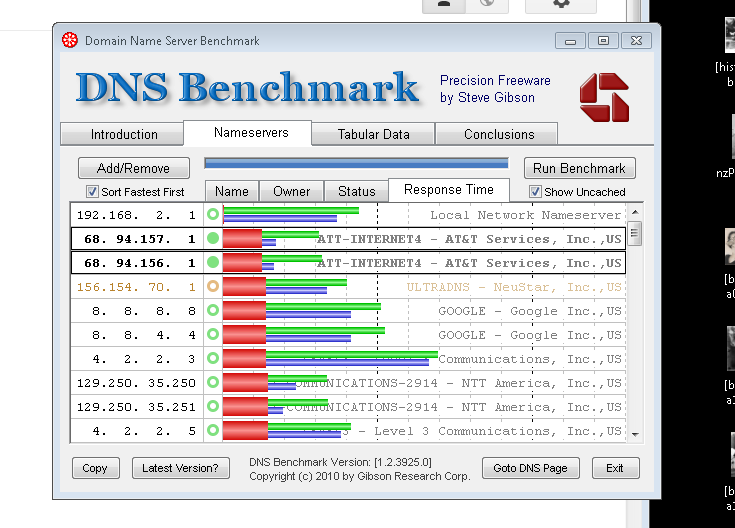
Task: Click status circle for 192.168.2.1
Action: [x=213, y=214]
